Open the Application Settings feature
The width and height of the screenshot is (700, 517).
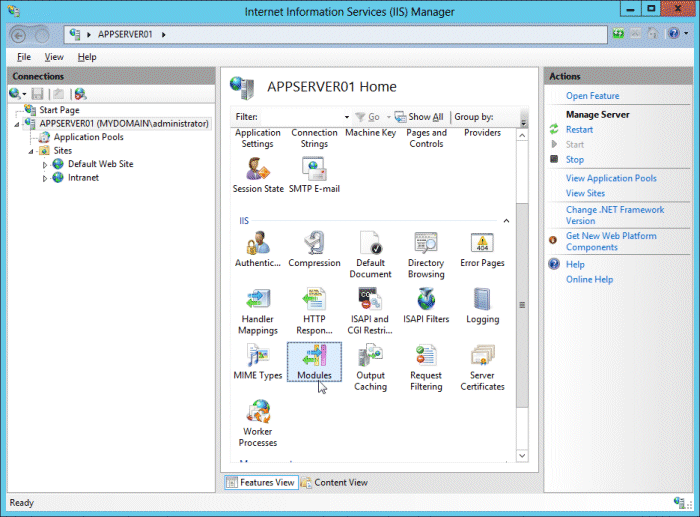tap(258, 138)
